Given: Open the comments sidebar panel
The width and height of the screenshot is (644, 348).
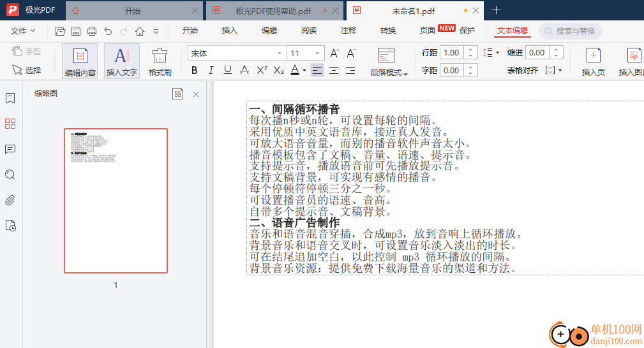Looking at the screenshot, I should point(10,149).
